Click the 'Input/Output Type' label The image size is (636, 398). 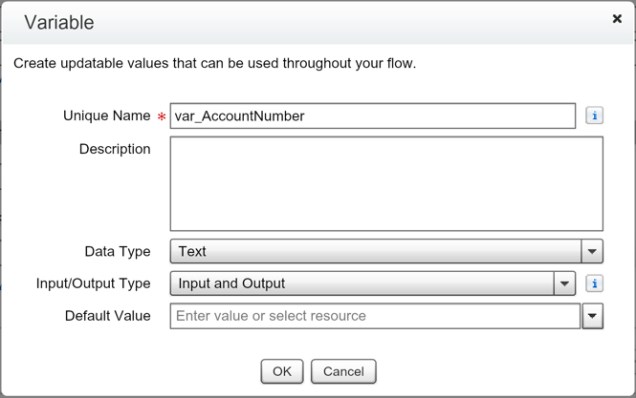tap(93, 283)
